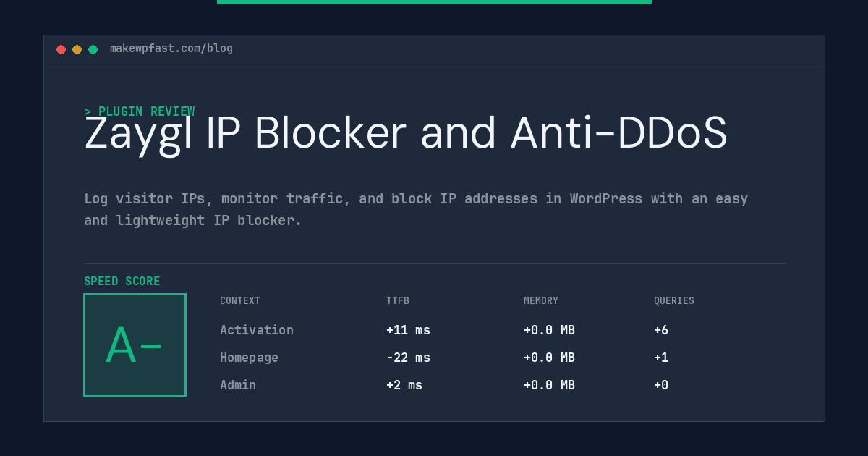Select the 'Admin' row label
The height and width of the screenshot is (456, 868).
[x=238, y=385]
